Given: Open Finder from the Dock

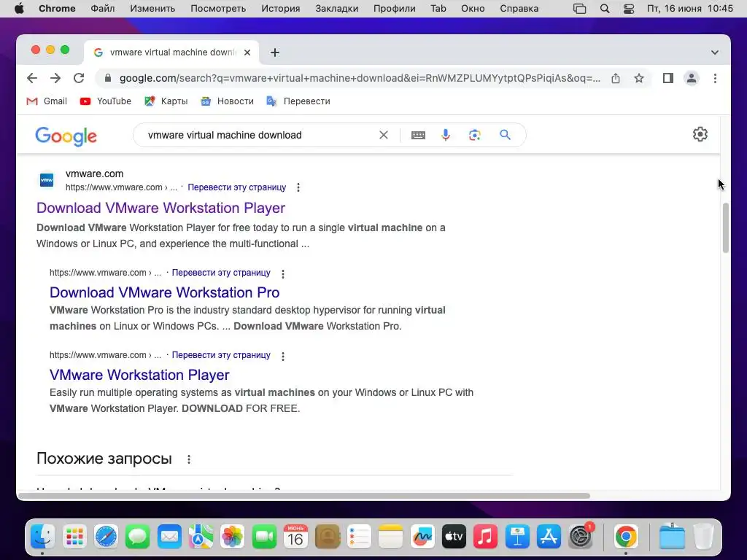Looking at the screenshot, I should (x=43, y=537).
